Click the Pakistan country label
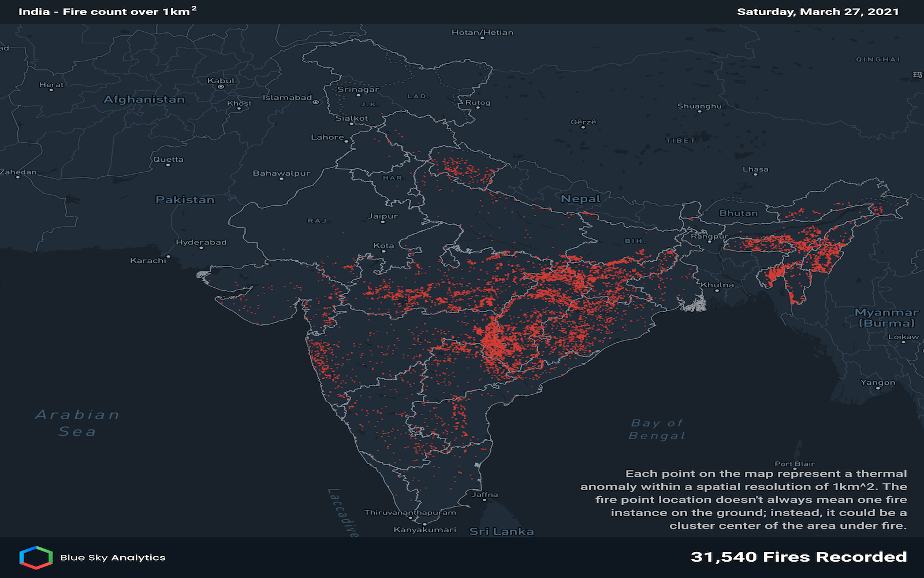Screen dimensions: 924x578 185,200
